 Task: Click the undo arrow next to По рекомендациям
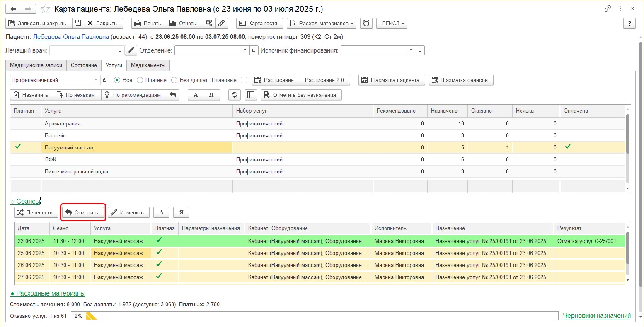point(173,95)
